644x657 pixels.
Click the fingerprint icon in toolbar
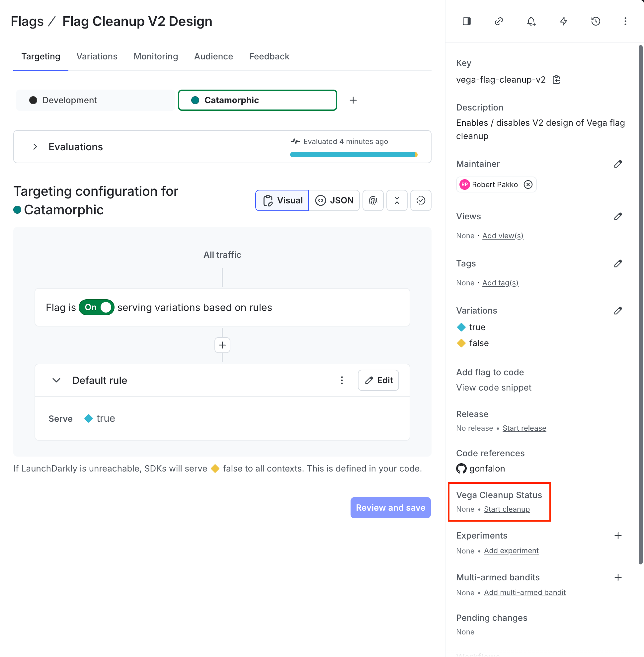pos(373,200)
